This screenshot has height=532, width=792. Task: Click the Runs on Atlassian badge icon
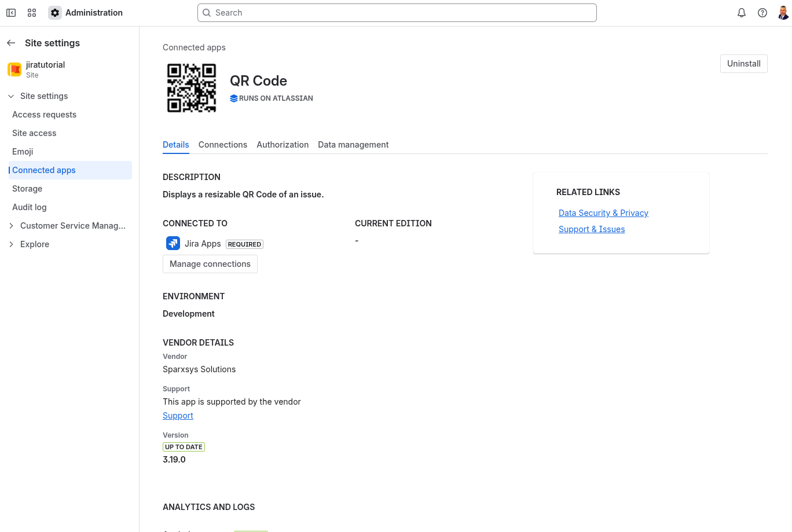(x=234, y=98)
